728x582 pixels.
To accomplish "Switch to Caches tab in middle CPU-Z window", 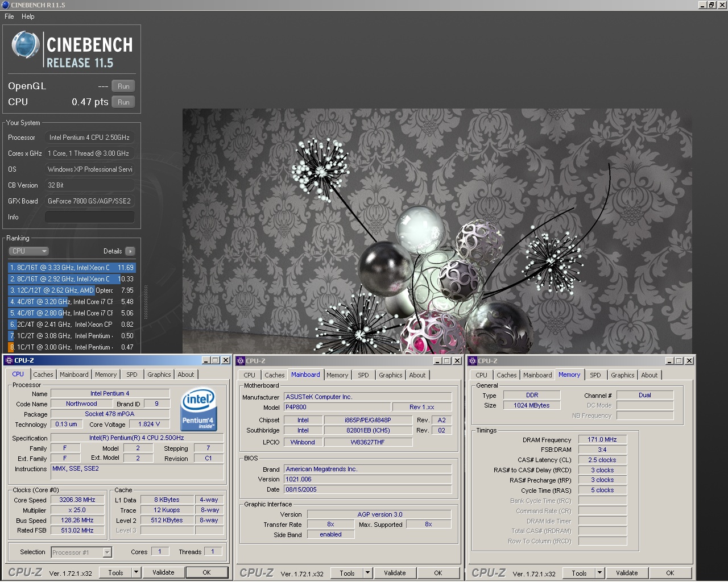I will pos(274,375).
